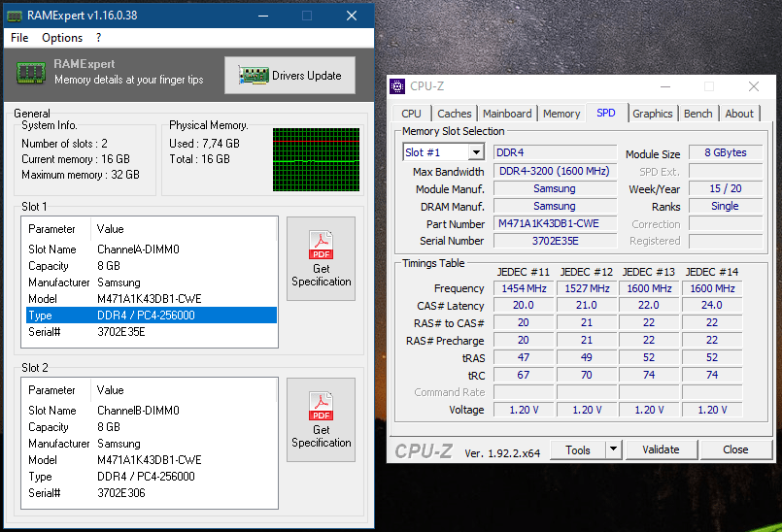Click the Tools button in CPU-Z
782x532 pixels.
(578, 450)
